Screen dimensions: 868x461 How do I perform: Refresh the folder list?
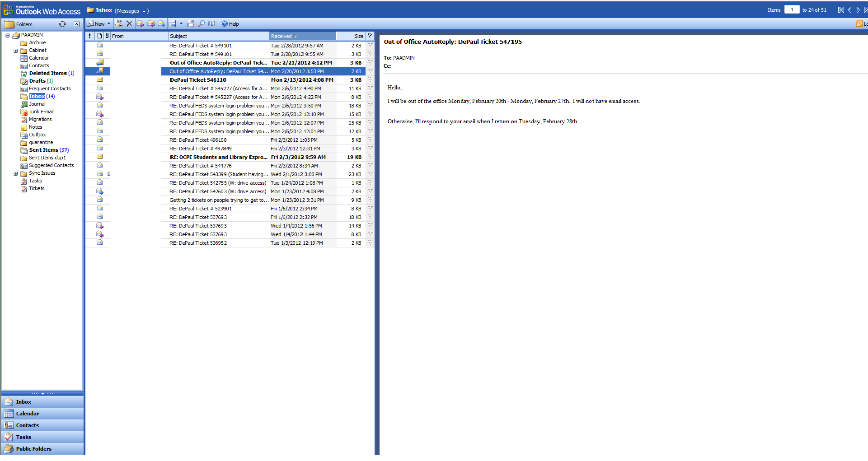coord(62,24)
